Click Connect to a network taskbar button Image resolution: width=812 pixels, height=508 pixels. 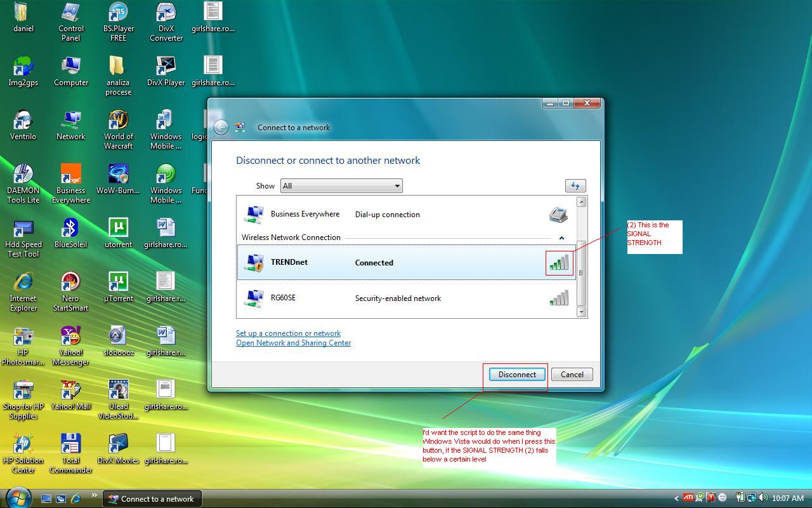152,499
